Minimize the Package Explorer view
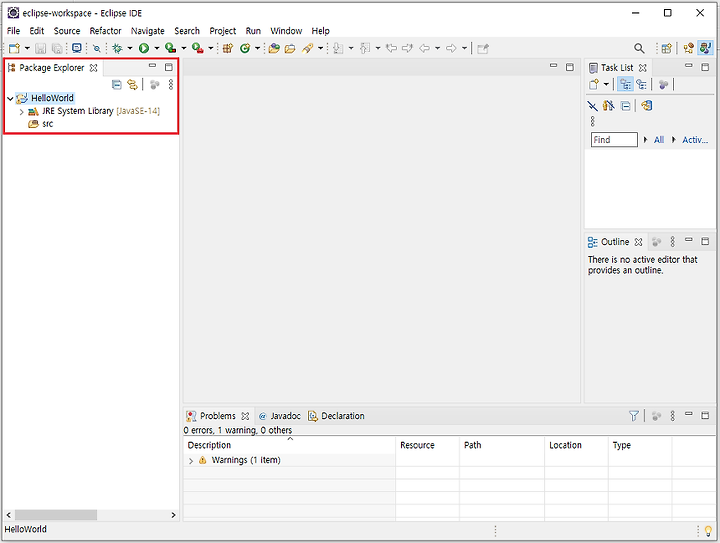This screenshot has height=543, width=720. [152, 67]
